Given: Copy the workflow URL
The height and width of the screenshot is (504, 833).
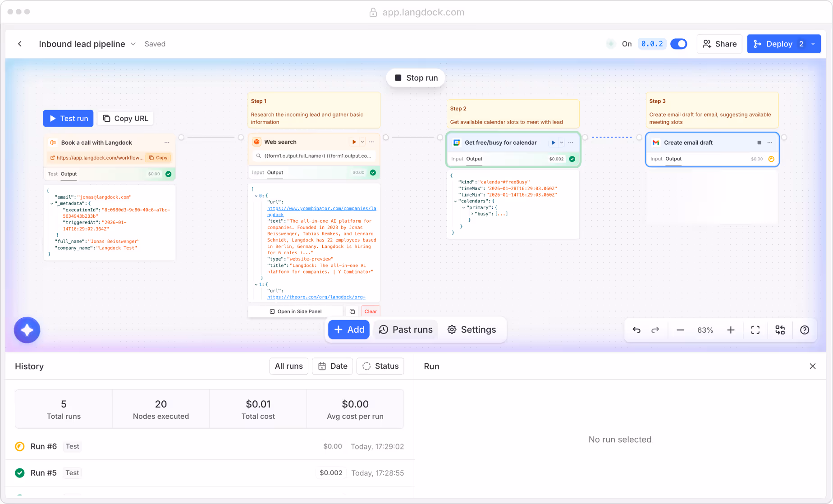Looking at the screenshot, I should [x=125, y=119].
